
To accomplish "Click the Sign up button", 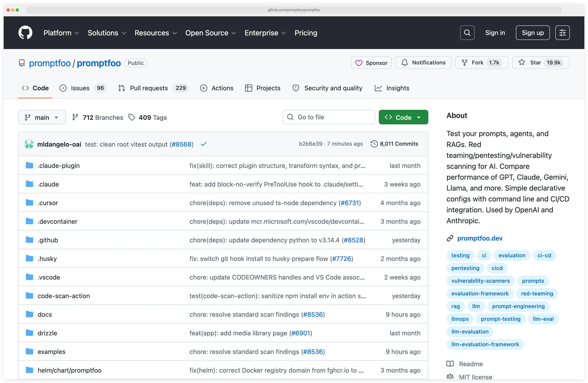I will click(533, 32).
